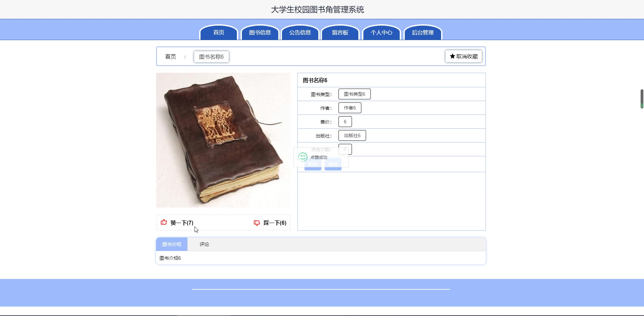Click the page's vertical scrollbar thumb

[x=642, y=99]
